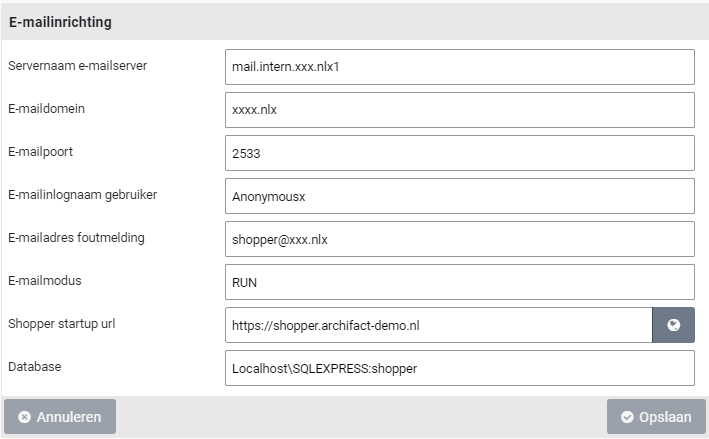The width and height of the screenshot is (709, 439).
Task: Focus the E-mailmodus field showing RUN
Action: (x=459, y=282)
